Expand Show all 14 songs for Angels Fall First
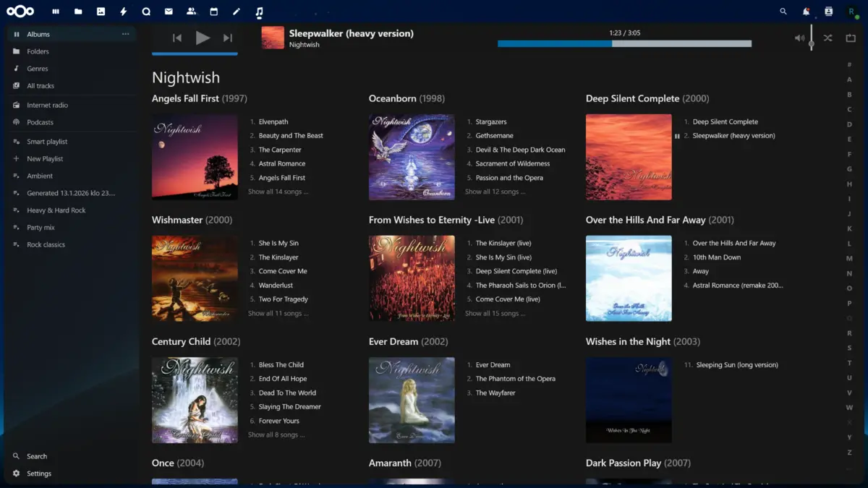The height and width of the screenshot is (488, 868). click(278, 192)
